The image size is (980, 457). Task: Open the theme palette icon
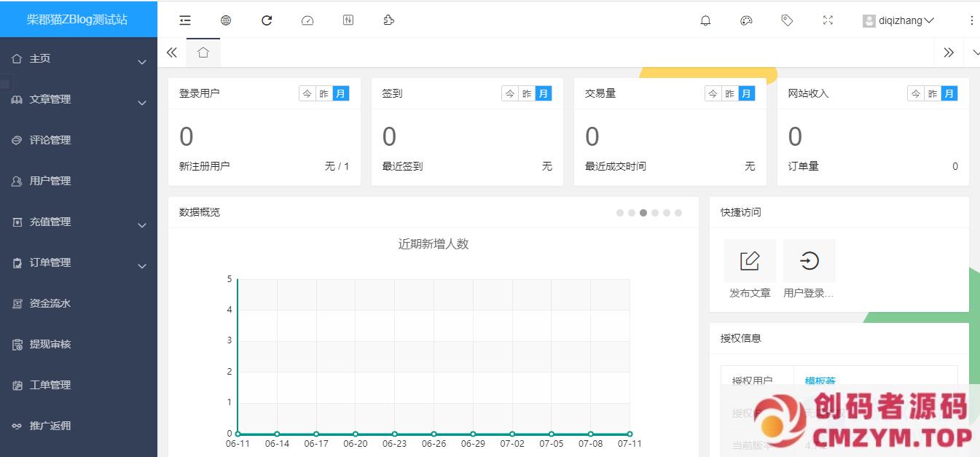pos(746,20)
